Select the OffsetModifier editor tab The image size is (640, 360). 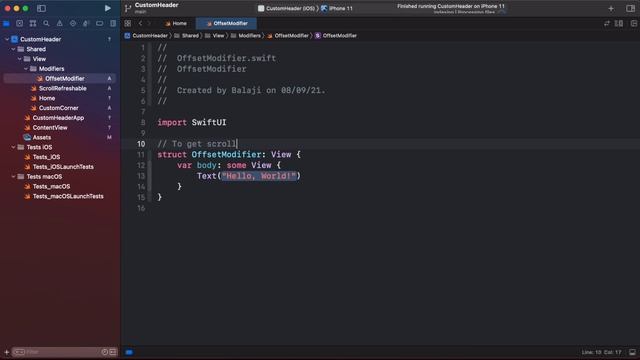pos(227,24)
